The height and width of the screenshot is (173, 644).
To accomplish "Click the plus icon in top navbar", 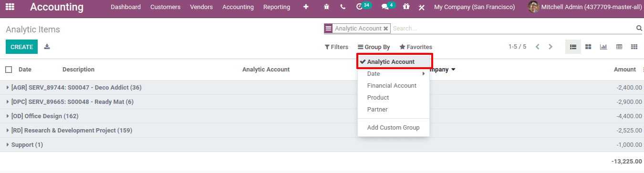I will [x=306, y=7].
